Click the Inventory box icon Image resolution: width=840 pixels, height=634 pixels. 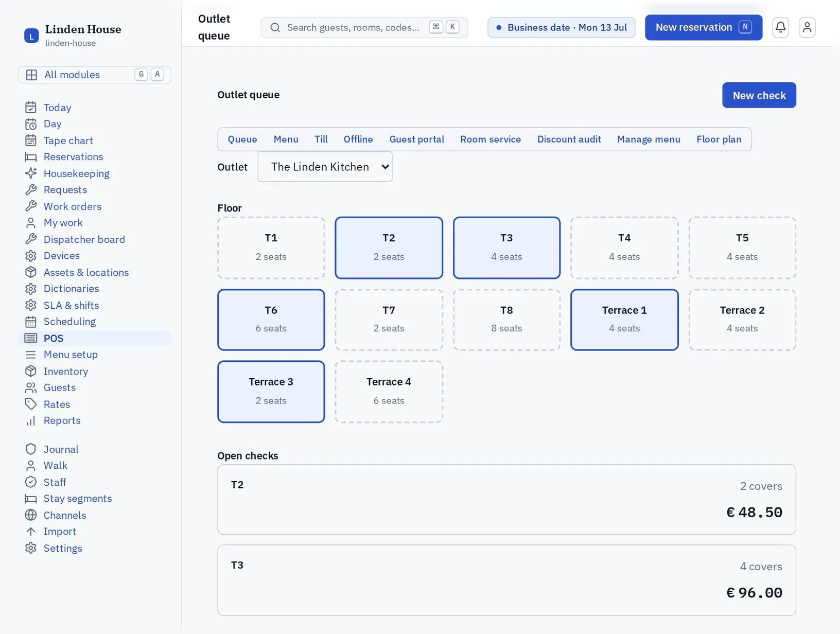point(31,371)
